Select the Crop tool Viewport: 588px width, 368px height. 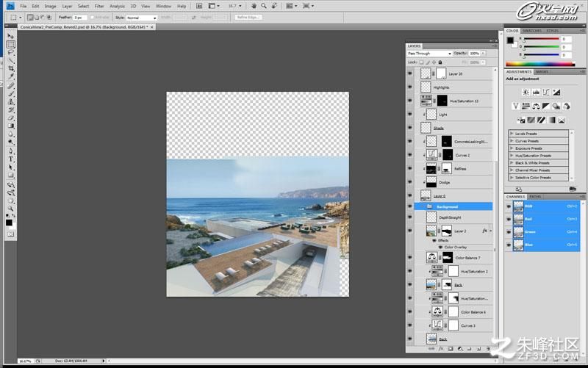pyautogui.click(x=11, y=68)
